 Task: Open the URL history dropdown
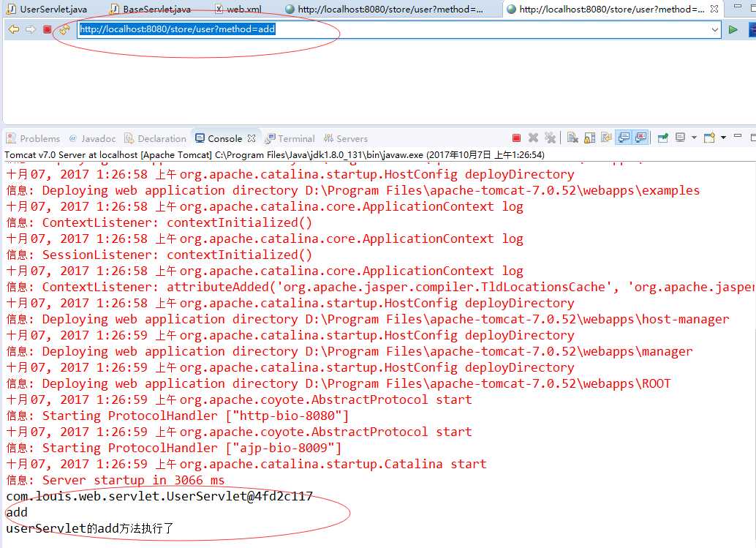pyautogui.click(x=714, y=29)
